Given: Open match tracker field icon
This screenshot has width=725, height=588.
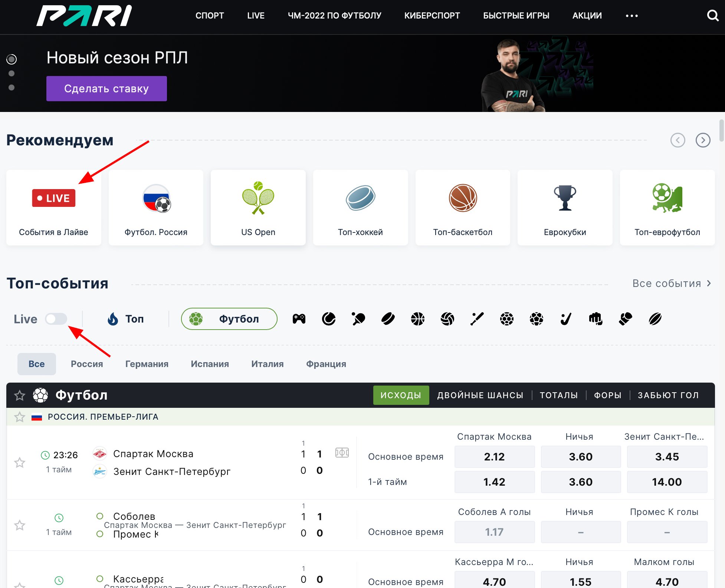Looking at the screenshot, I should (342, 453).
